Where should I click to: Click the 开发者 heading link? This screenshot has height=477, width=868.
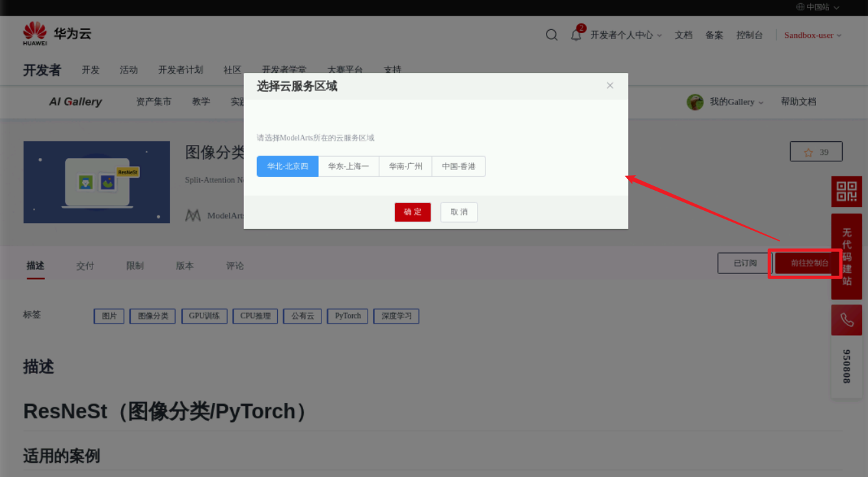click(42, 70)
